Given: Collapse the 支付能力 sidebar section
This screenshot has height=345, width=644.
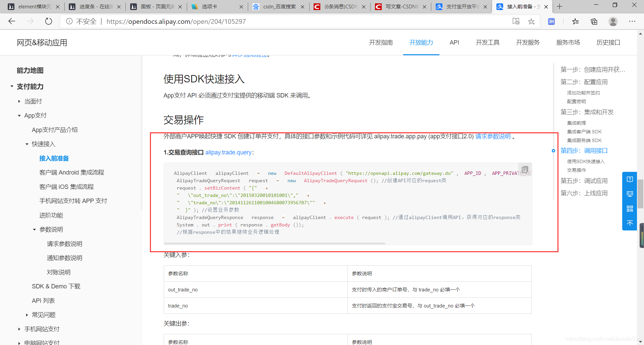Looking at the screenshot, I should click(x=12, y=86).
